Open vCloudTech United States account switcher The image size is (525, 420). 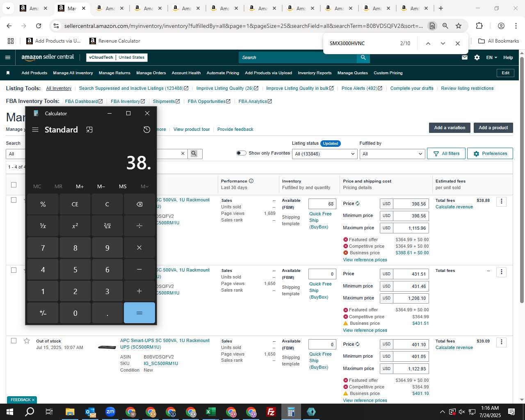[116, 57]
